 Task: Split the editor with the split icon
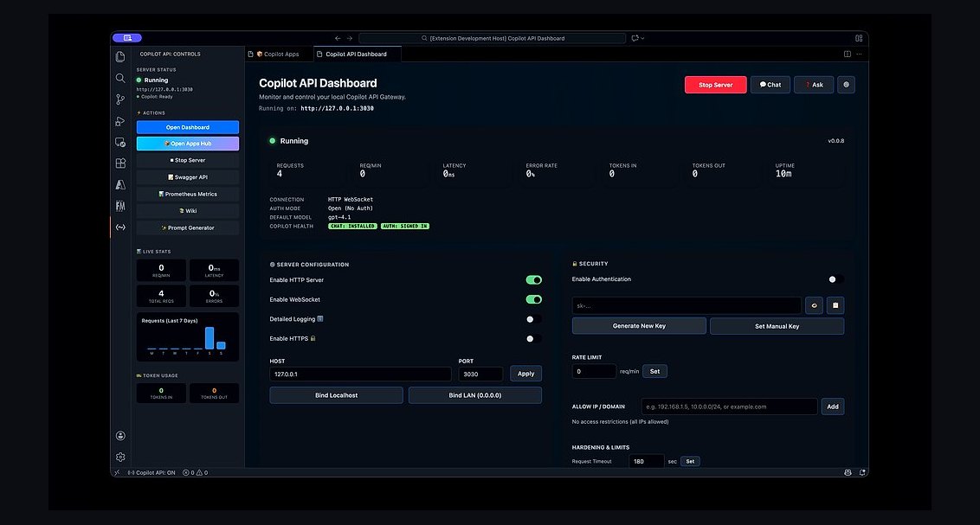coord(848,54)
